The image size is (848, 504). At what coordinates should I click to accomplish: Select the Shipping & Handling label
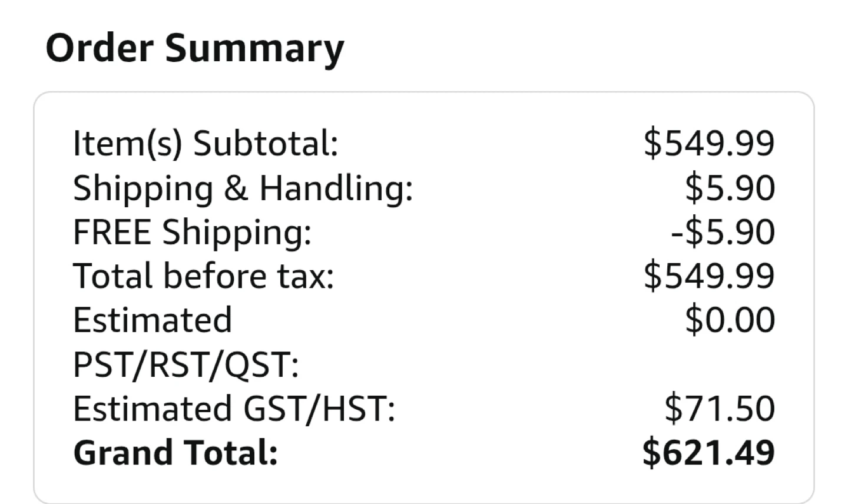coord(243,188)
